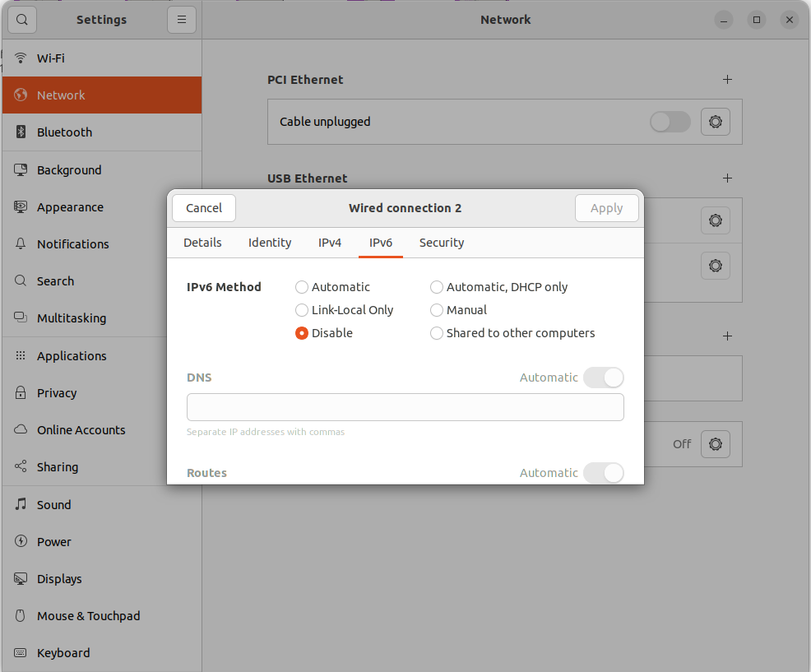
Task: Switch to the Security tab
Action: pyautogui.click(x=442, y=243)
